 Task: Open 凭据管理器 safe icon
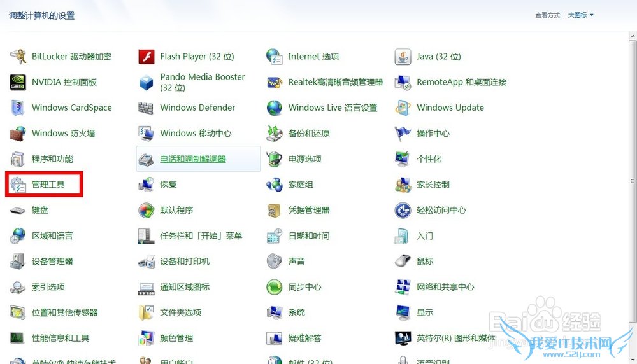(x=274, y=210)
